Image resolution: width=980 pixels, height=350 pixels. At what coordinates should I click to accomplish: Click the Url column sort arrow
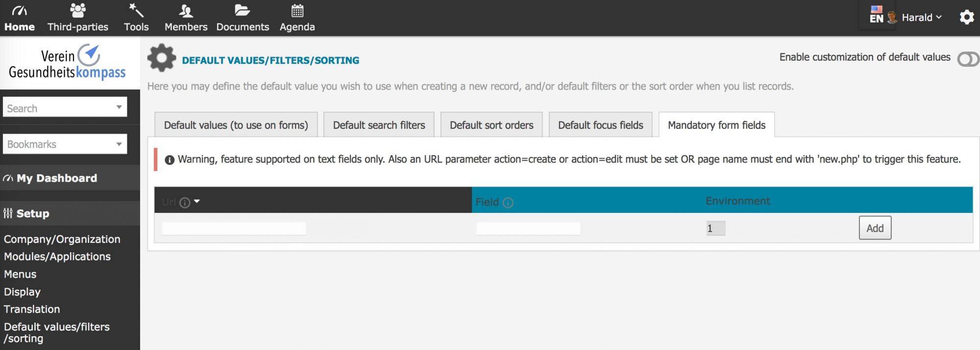197,201
